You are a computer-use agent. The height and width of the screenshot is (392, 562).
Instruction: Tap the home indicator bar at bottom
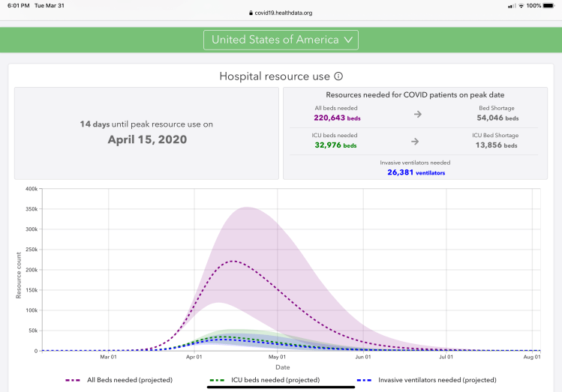coord(281,388)
